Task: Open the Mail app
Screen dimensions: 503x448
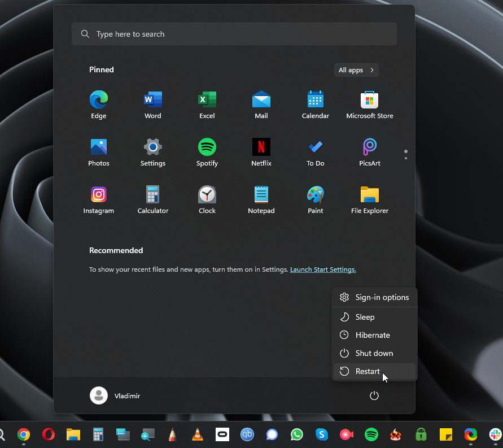Action: point(261,105)
